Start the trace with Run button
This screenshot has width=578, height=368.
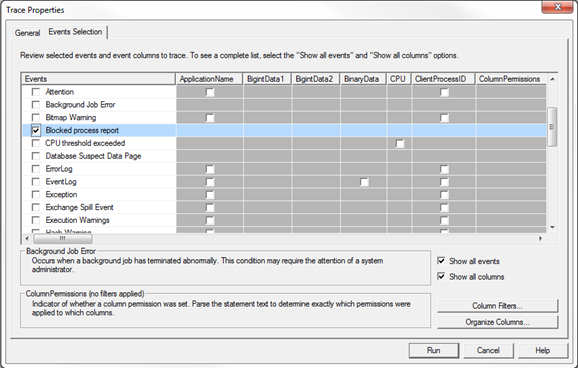point(434,350)
